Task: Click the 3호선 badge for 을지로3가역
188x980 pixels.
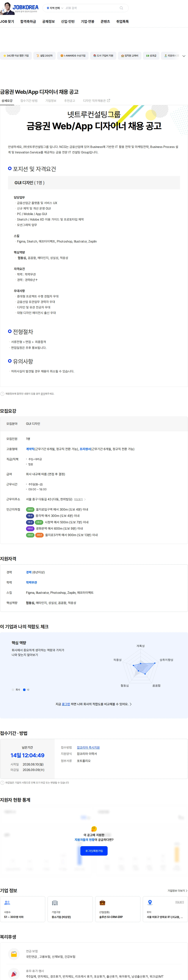Action: pos(40,535)
